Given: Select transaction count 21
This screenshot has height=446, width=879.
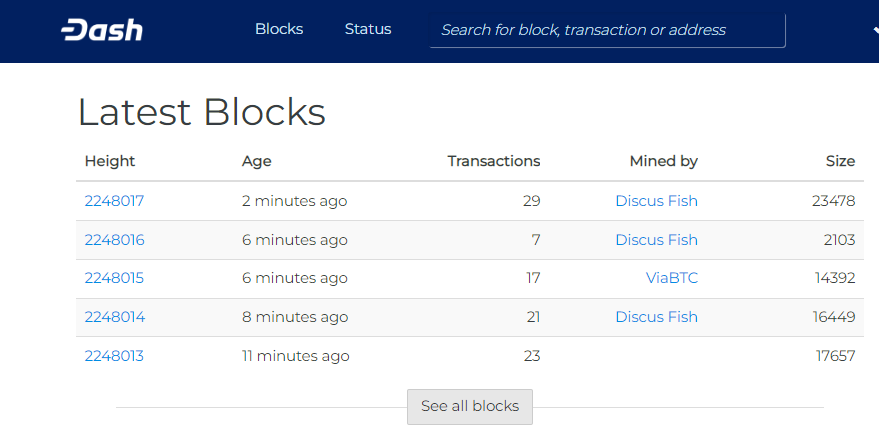Looking at the screenshot, I should pyautogui.click(x=533, y=317).
